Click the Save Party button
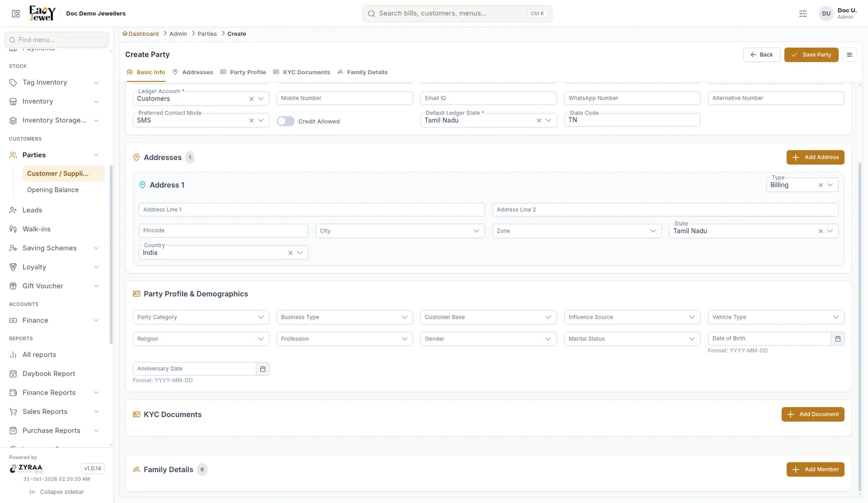The width and height of the screenshot is (868, 503). pyautogui.click(x=811, y=55)
